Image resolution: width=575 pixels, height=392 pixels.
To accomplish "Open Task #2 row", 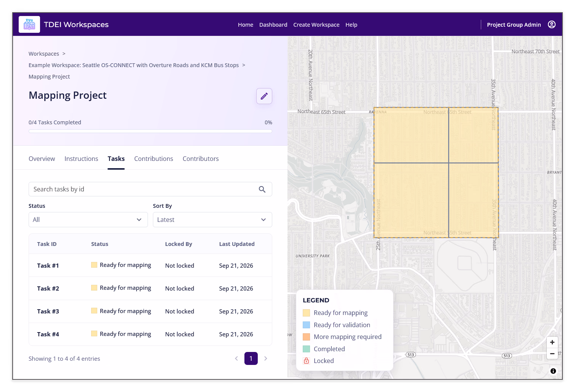I will tap(150, 288).
